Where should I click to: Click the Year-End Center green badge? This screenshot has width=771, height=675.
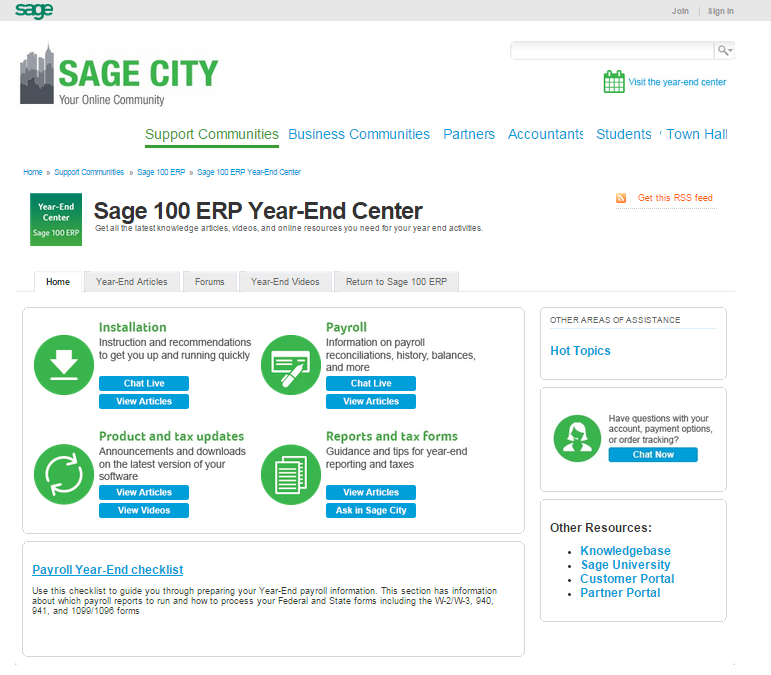coord(56,219)
